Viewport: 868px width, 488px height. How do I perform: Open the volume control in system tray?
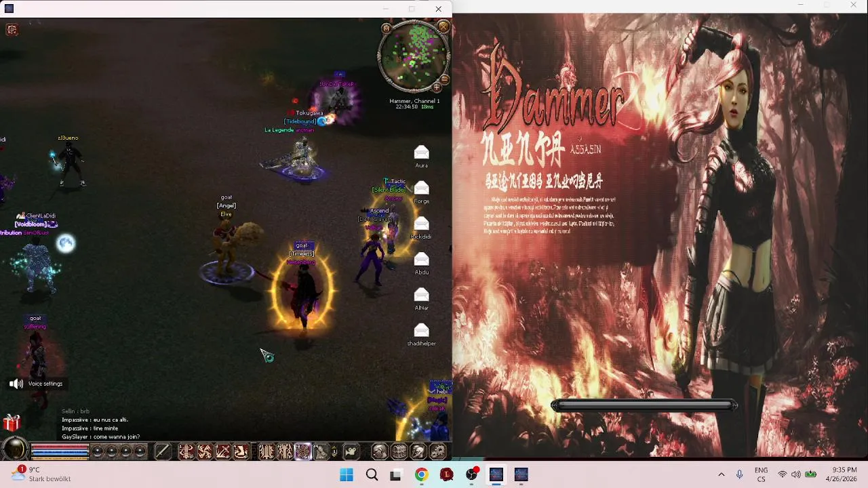tap(796, 474)
